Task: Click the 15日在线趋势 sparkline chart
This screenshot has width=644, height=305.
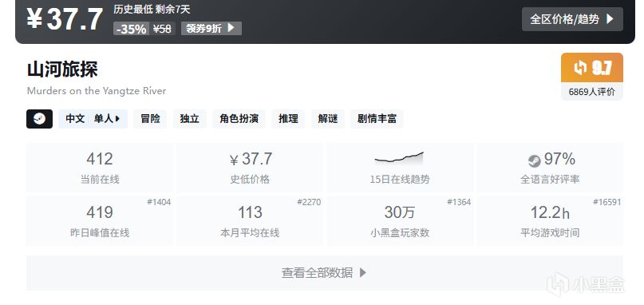Action: (x=399, y=158)
